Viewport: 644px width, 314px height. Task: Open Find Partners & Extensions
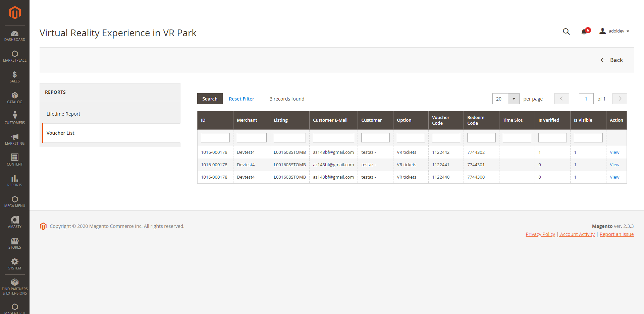coord(15,287)
